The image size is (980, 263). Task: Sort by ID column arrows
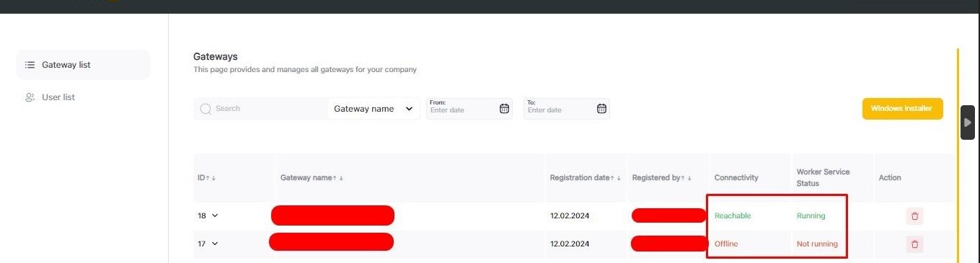(x=211, y=178)
